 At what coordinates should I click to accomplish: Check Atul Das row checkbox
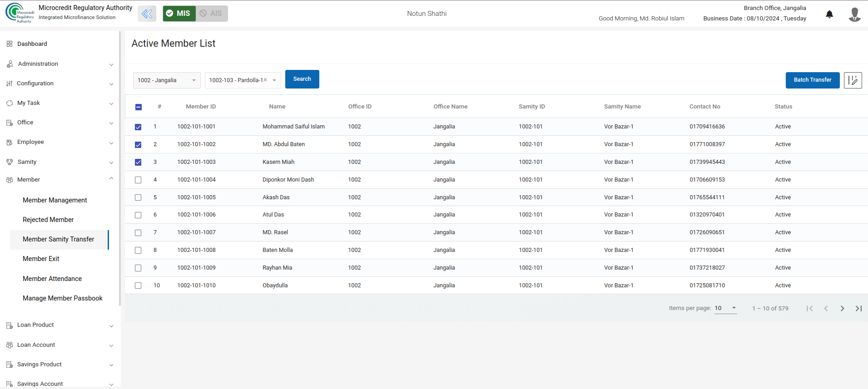138,215
